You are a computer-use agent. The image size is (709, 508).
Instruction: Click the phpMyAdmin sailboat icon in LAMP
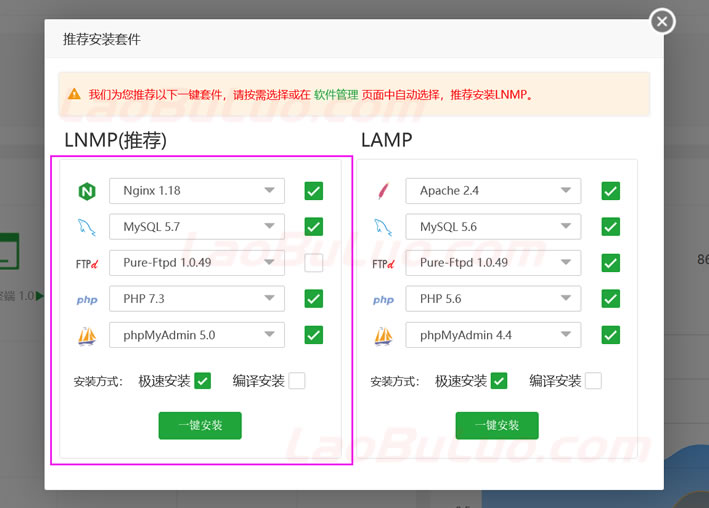click(x=383, y=336)
